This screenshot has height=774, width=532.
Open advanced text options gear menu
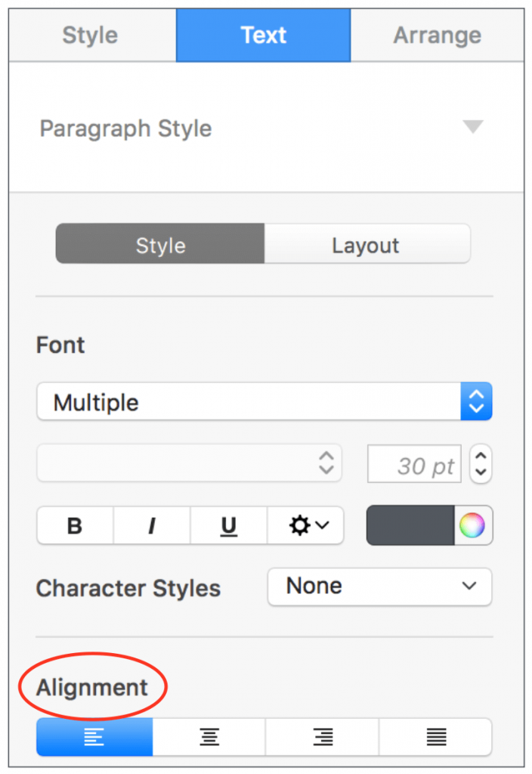pyautogui.click(x=306, y=525)
